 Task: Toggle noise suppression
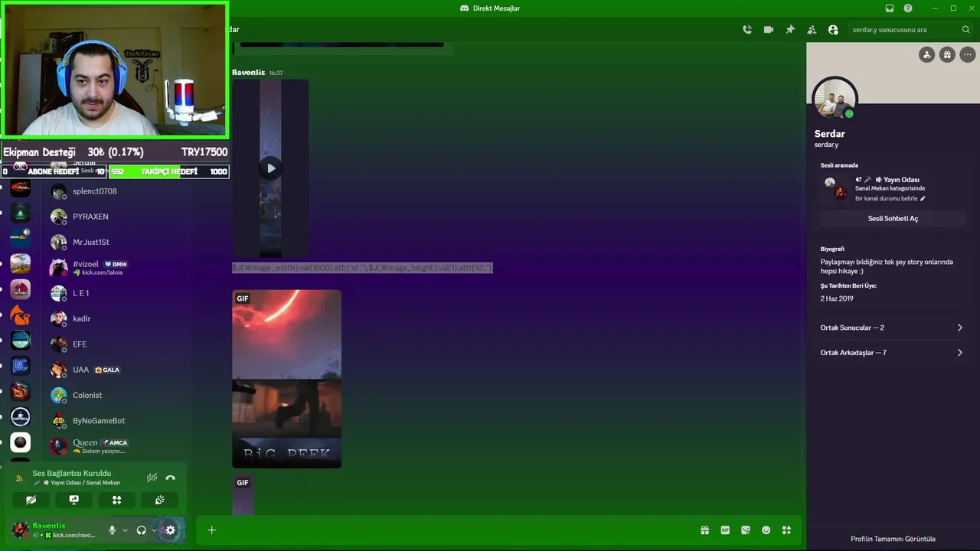click(x=152, y=478)
